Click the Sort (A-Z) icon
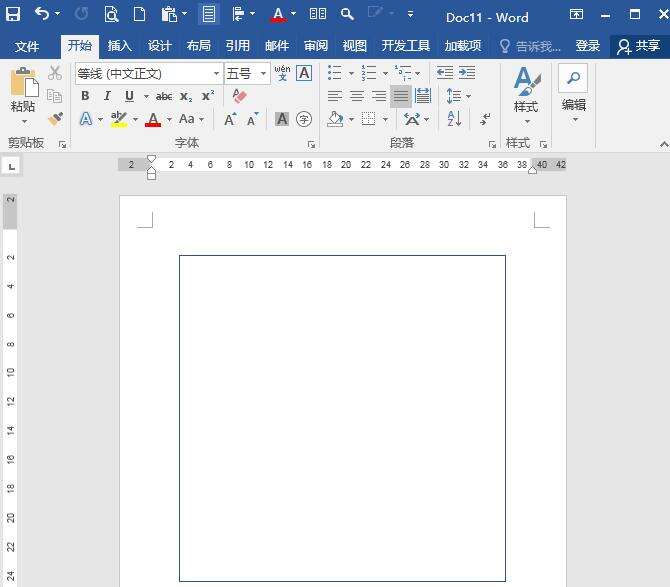The image size is (670, 587). click(454, 119)
